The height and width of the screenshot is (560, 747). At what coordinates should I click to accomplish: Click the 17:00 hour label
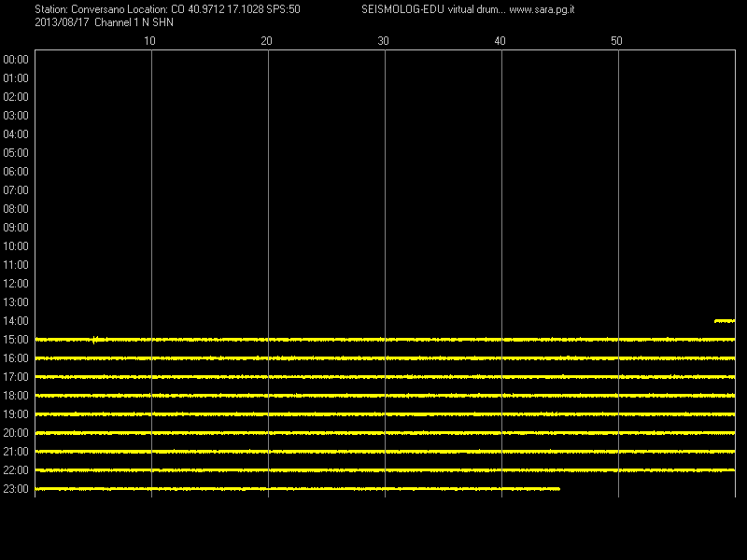coord(16,377)
